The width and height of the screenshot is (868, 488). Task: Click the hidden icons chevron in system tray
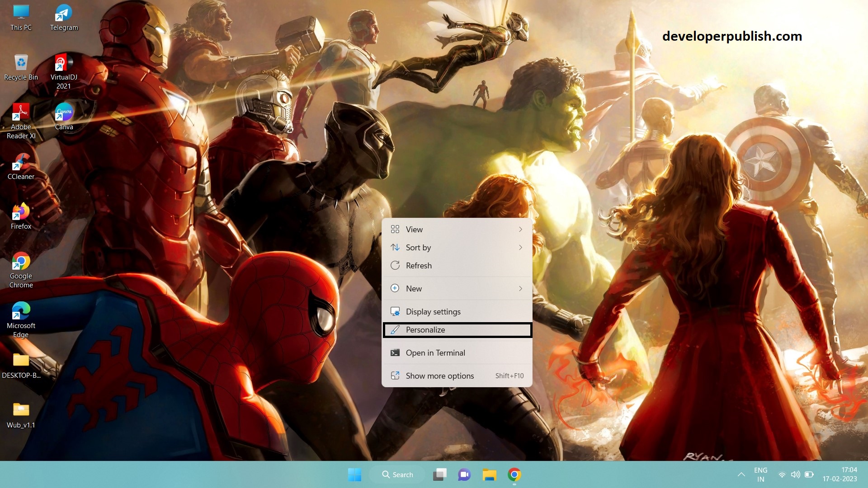pyautogui.click(x=741, y=474)
